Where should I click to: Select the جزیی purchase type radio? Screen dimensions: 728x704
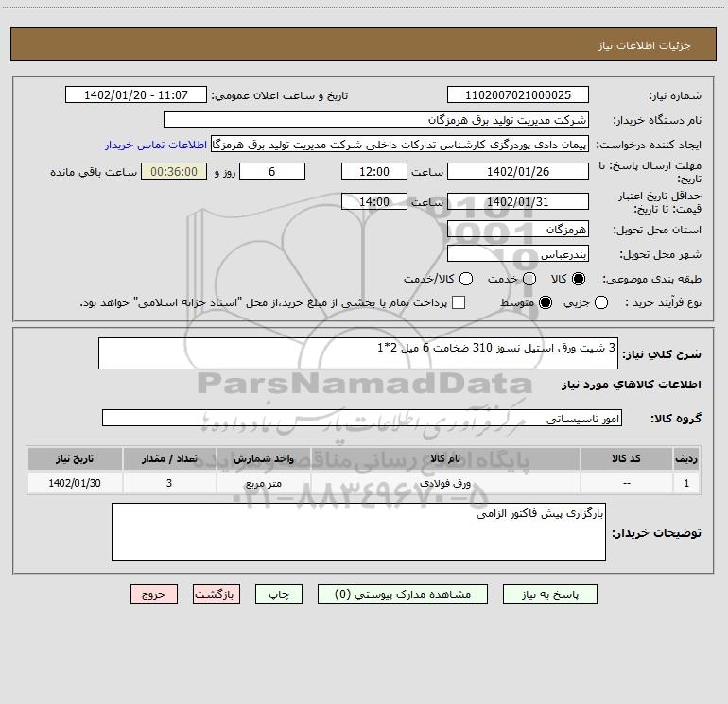tap(601, 303)
